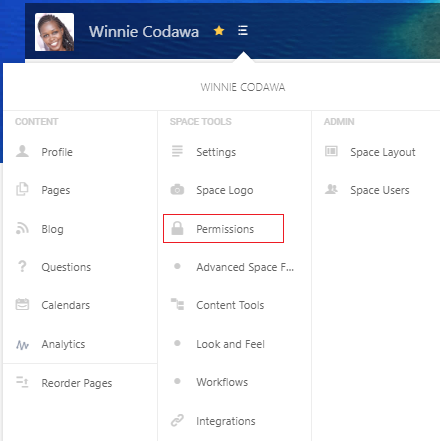Click the Pages documents icon

coord(22,189)
